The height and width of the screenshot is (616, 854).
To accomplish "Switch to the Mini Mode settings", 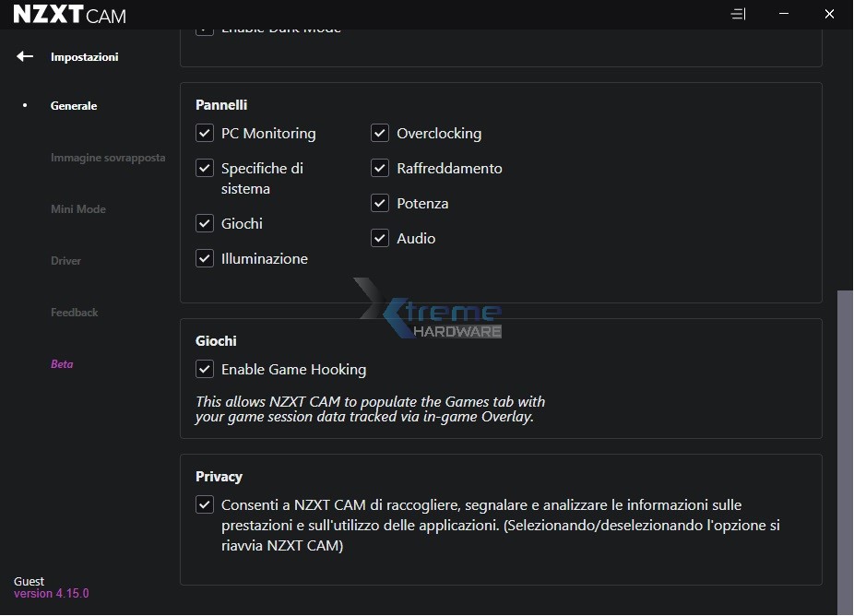I will click(78, 209).
